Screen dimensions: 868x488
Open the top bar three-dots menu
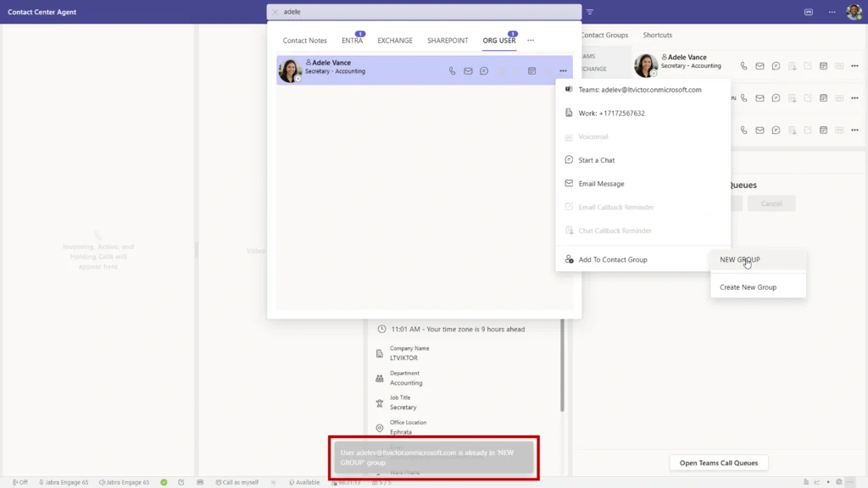[832, 12]
